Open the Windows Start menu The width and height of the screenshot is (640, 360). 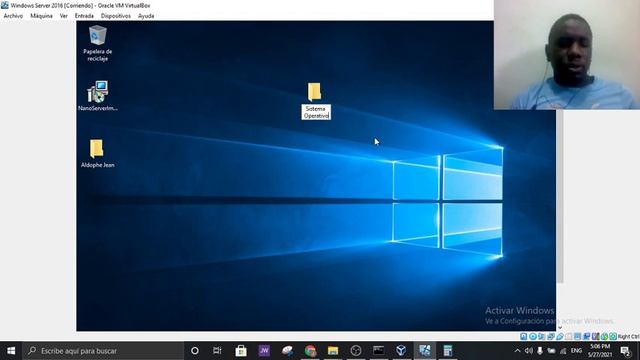click(11, 351)
